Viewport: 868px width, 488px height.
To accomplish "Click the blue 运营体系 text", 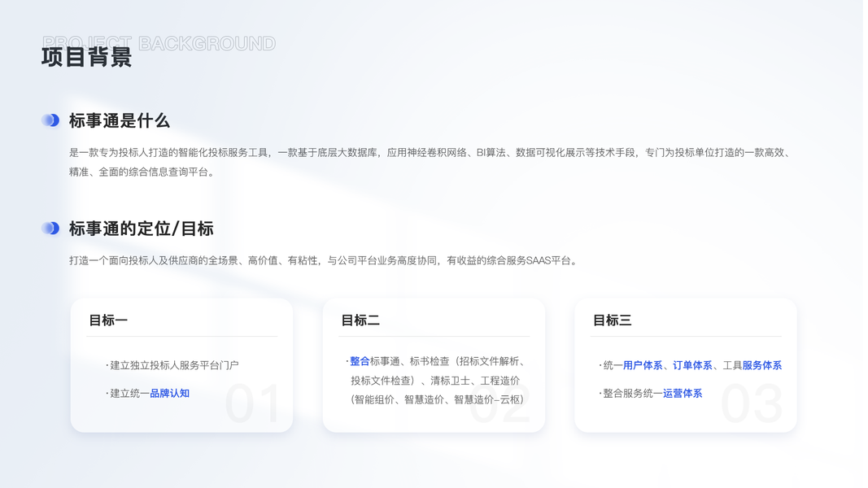I will 683,394.
